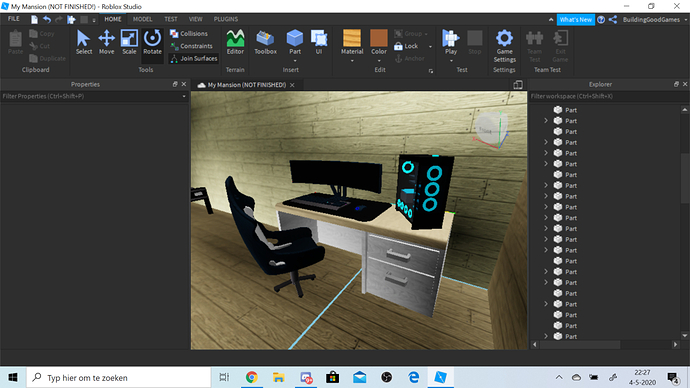Expand the second Part in Explorer
690x388 pixels.
tap(546, 121)
